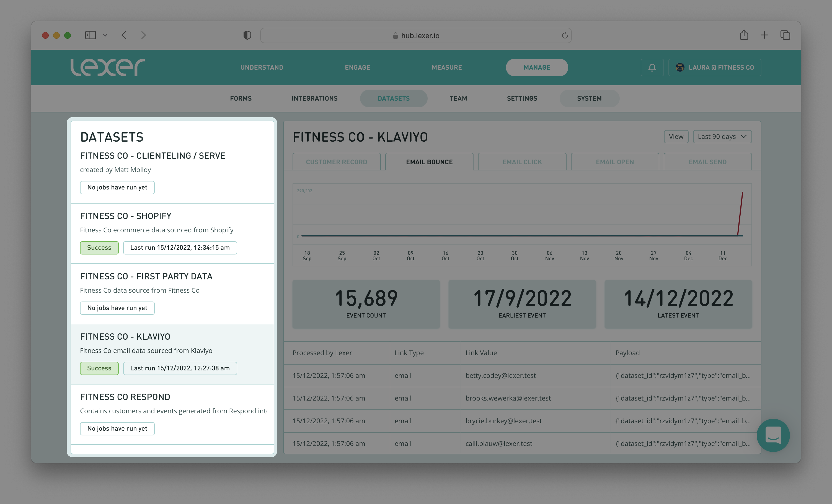Click the Klaviyo Success status badge
832x504 pixels.
99,368
